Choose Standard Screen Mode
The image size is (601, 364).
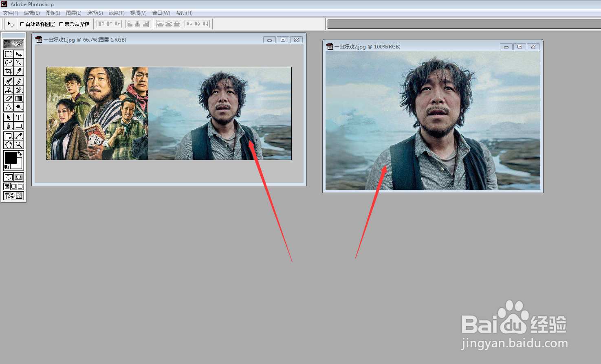(x=7, y=186)
